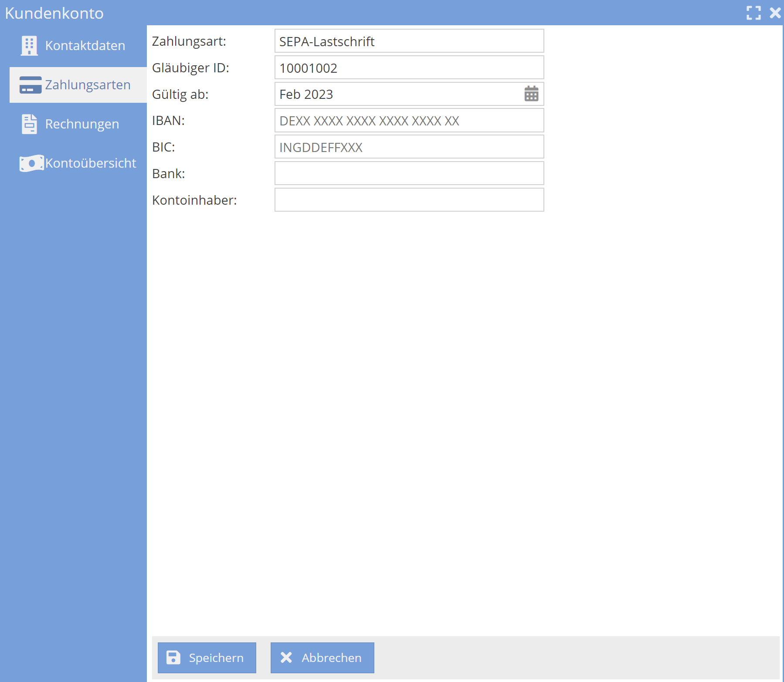Image resolution: width=784 pixels, height=682 pixels.
Task: Switch to the Rechnungen tab
Action: [82, 124]
